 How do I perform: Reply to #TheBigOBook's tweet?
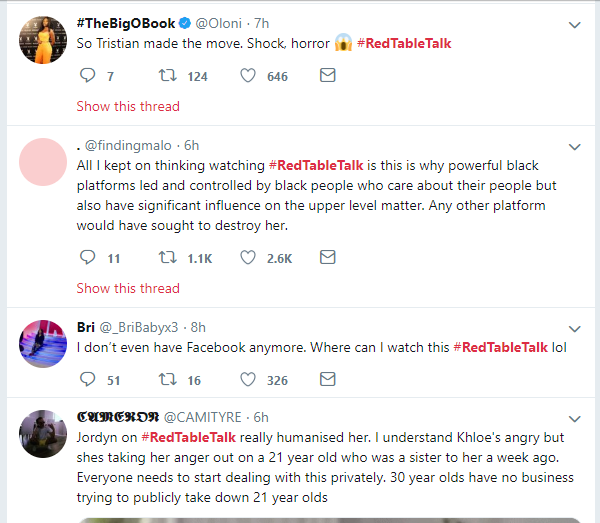tap(86, 76)
